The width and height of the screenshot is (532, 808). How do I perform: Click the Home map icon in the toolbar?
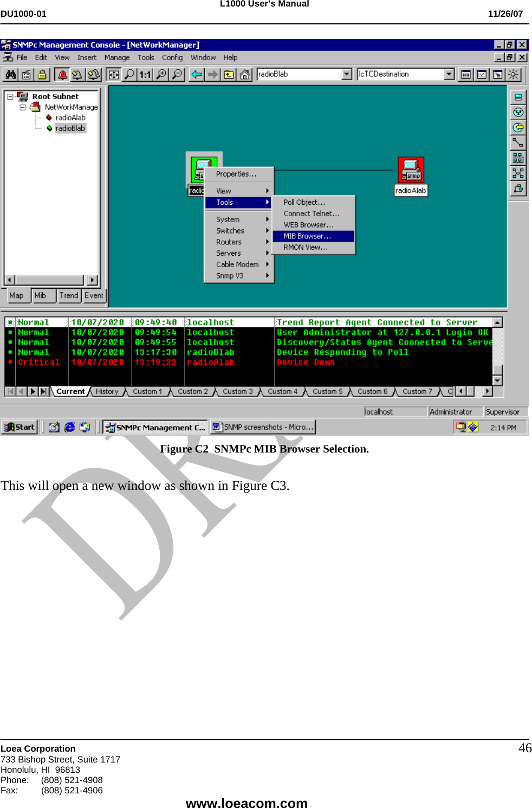tap(245, 74)
